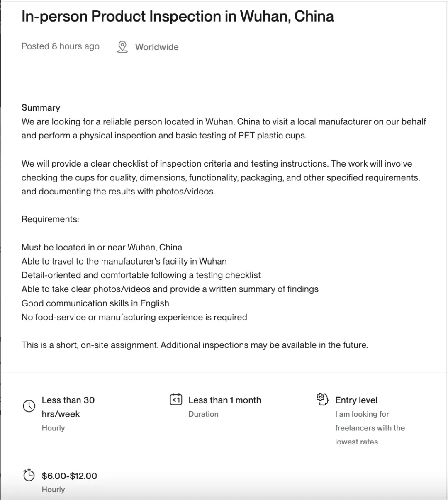
Task: Click the Requirements: heading
Action: [x=50, y=219]
